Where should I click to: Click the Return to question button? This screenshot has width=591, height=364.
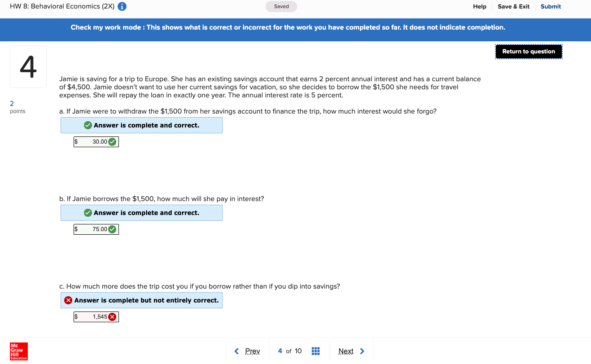click(x=529, y=51)
